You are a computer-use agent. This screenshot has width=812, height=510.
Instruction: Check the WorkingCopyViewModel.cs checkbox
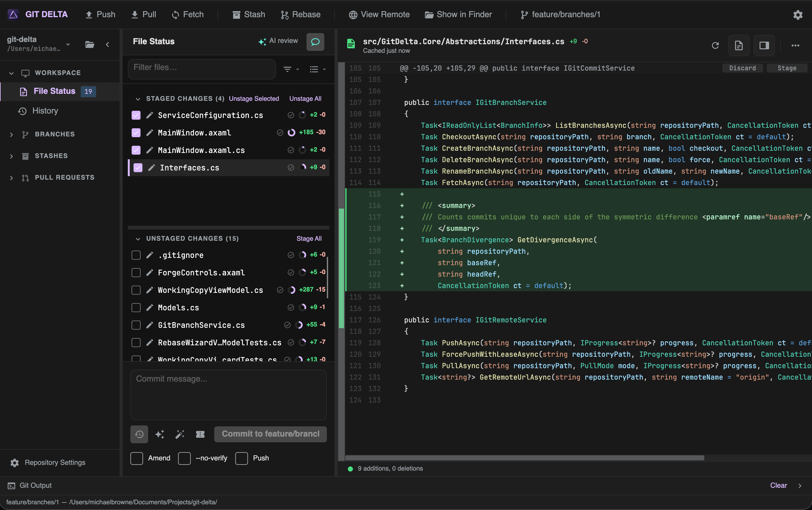[x=136, y=290]
